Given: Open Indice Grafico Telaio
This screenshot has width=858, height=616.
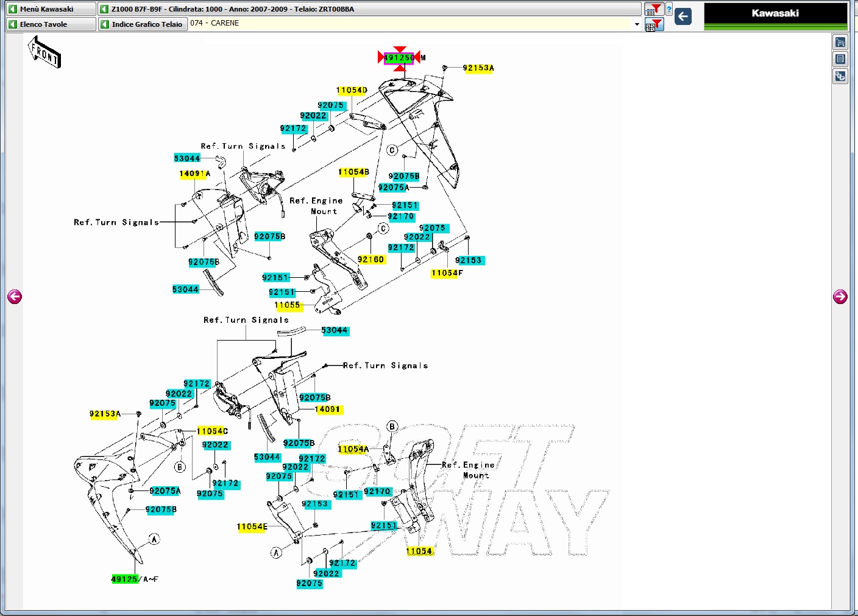Looking at the screenshot, I should tap(143, 24).
